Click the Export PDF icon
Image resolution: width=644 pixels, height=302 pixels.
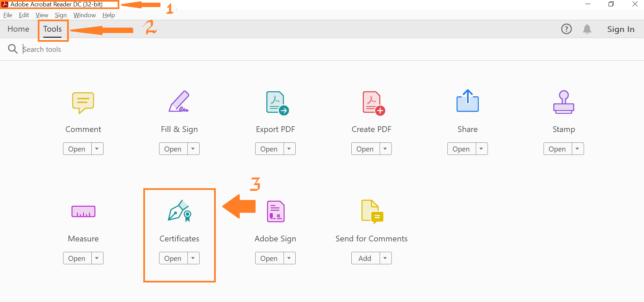point(277,103)
